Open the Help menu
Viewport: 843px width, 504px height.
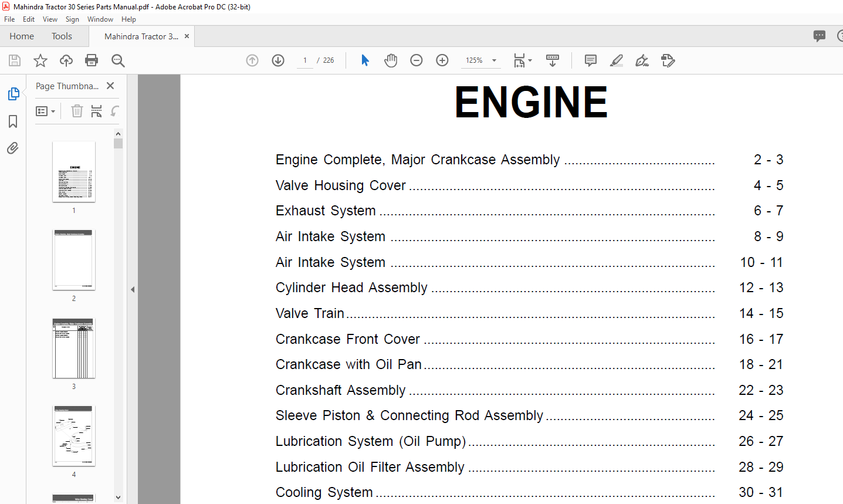click(x=128, y=19)
